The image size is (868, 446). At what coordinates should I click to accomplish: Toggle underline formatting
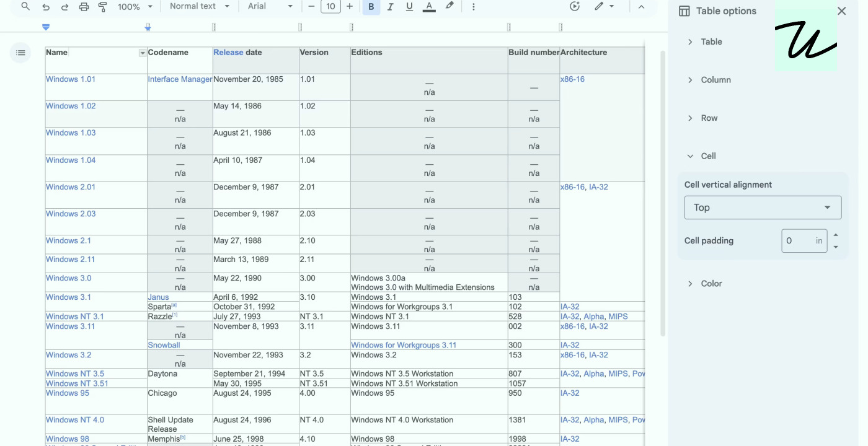click(409, 6)
